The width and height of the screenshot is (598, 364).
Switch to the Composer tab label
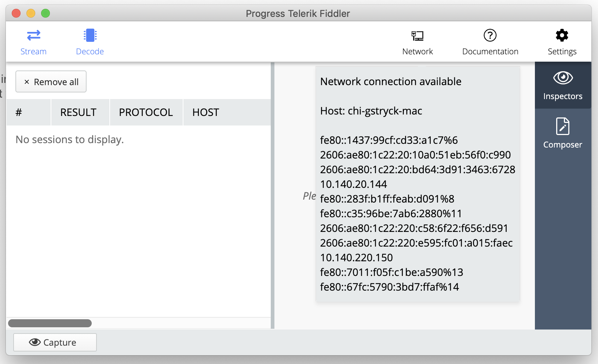tap(562, 145)
